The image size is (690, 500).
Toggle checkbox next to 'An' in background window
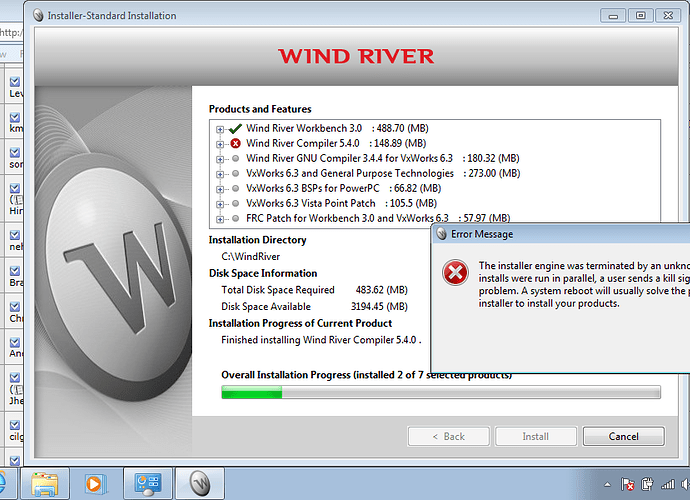coord(15,342)
